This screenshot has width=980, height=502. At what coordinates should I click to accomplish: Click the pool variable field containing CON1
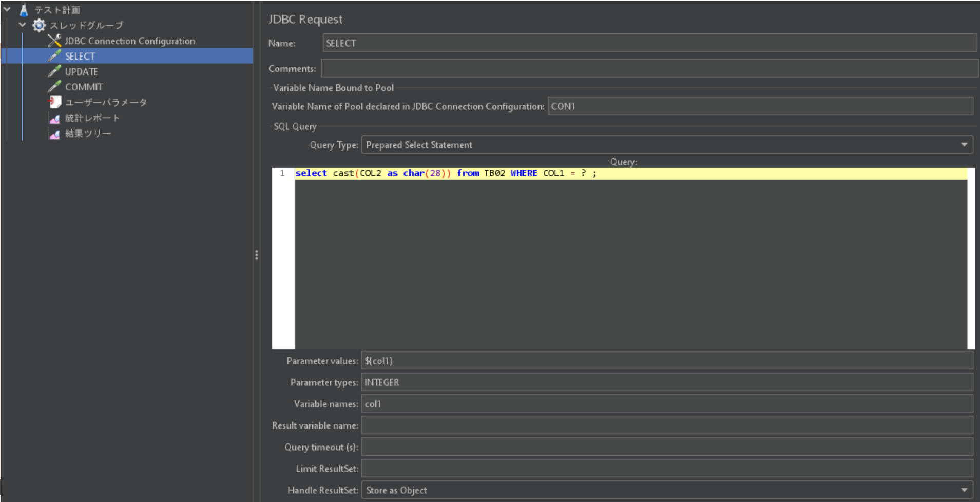coord(760,106)
